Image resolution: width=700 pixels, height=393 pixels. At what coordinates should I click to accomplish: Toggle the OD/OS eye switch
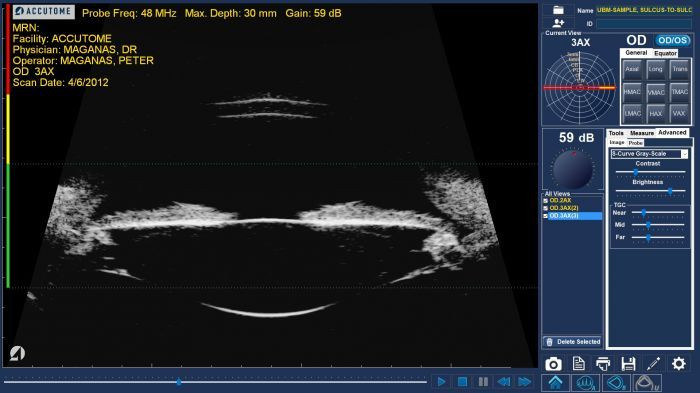(672, 41)
